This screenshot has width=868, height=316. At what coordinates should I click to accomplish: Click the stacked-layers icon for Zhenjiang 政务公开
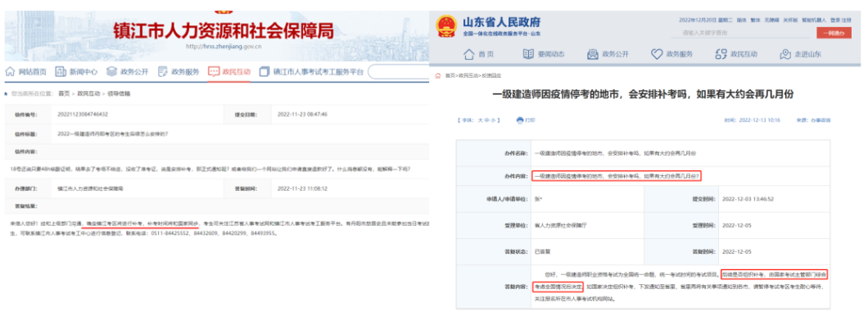(x=111, y=72)
